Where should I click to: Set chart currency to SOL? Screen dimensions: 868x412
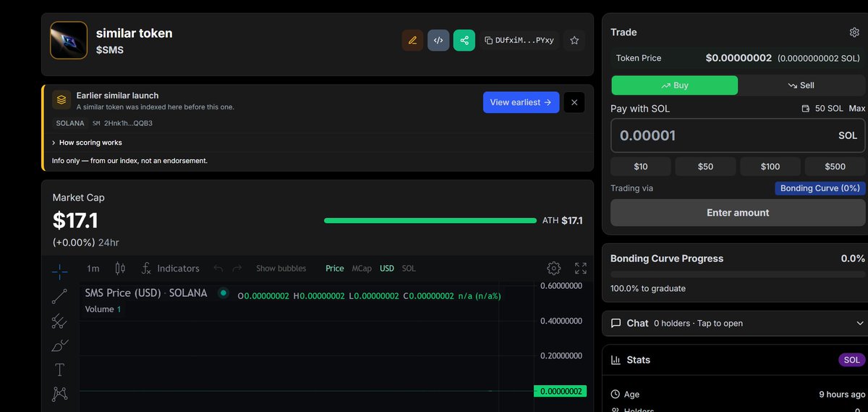point(409,269)
